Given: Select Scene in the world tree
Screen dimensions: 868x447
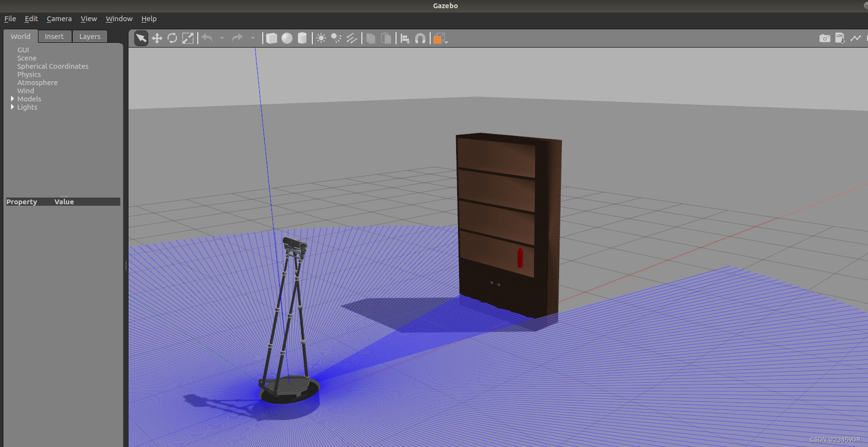Looking at the screenshot, I should [x=27, y=58].
